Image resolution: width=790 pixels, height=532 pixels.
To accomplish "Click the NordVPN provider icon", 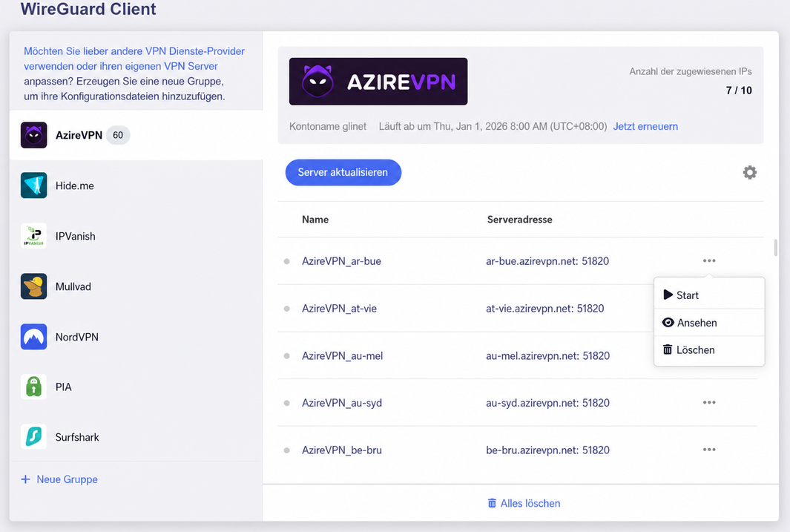I will pos(34,337).
